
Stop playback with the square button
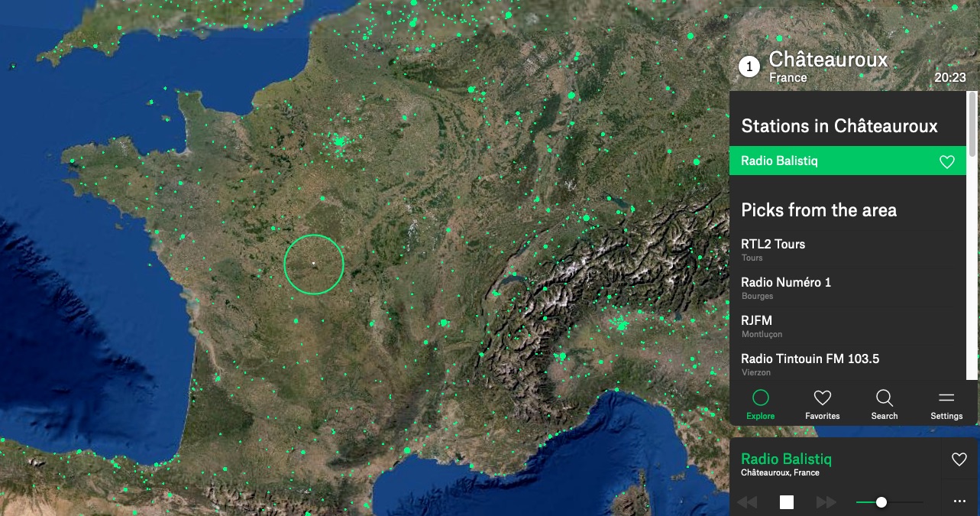(x=787, y=502)
